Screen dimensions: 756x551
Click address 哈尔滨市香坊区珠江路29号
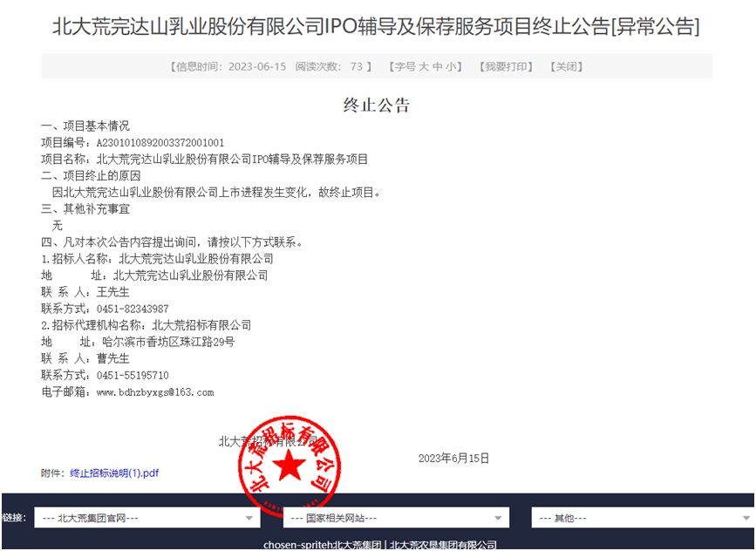pyautogui.click(x=169, y=343)
